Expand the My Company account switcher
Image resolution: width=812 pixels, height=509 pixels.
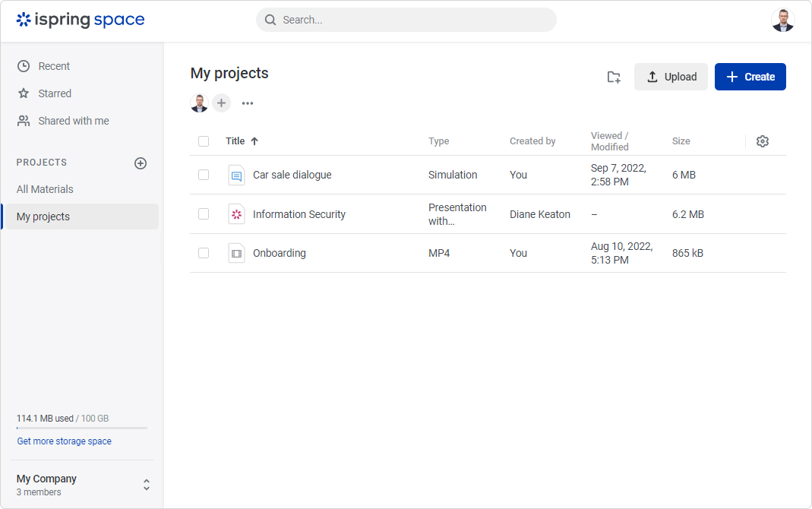coord(147,485)
